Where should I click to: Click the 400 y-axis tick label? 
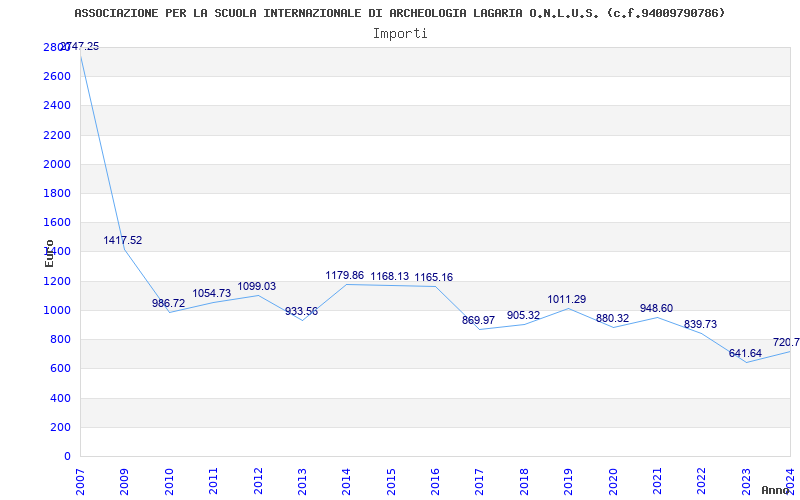click(60, 398)
